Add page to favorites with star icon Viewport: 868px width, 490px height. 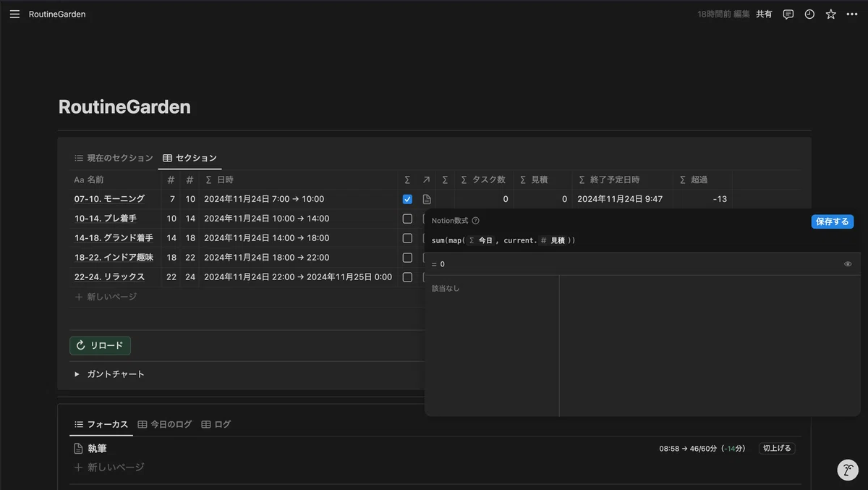click(x=831, y=14)
